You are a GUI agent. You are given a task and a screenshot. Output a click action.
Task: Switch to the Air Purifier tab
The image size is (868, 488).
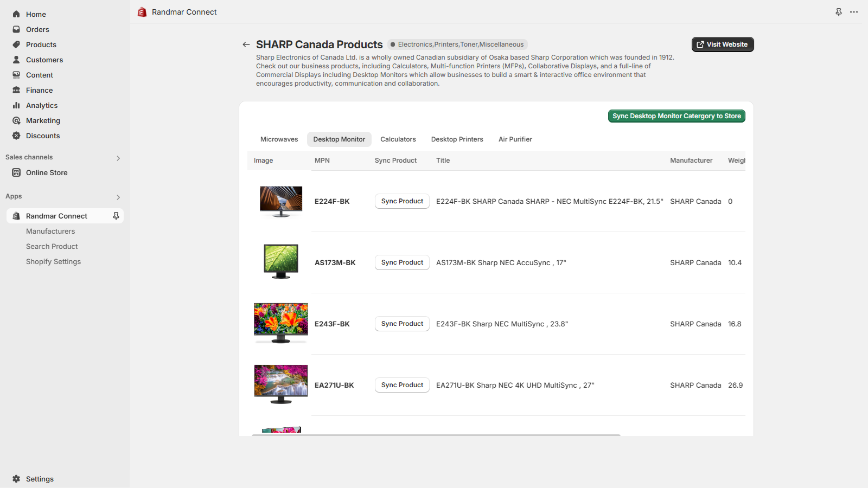pyautogui.click(x=515, y=139)
